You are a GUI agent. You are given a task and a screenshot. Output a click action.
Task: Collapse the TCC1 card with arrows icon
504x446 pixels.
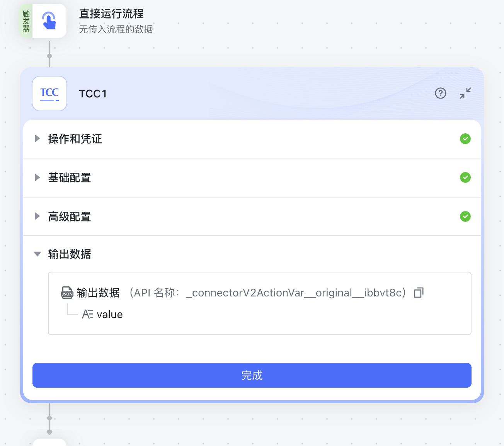(465, 93)
